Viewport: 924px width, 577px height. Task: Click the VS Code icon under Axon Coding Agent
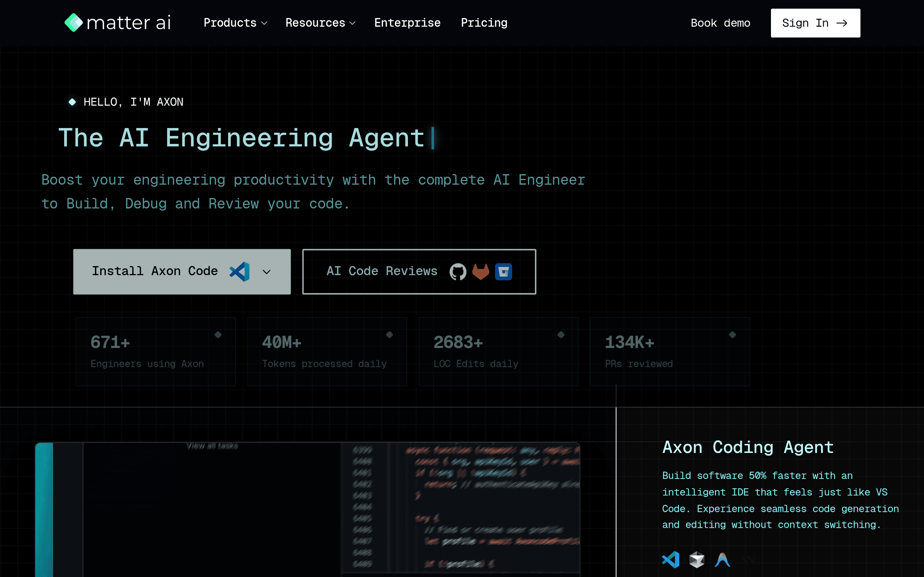[671, 560]
